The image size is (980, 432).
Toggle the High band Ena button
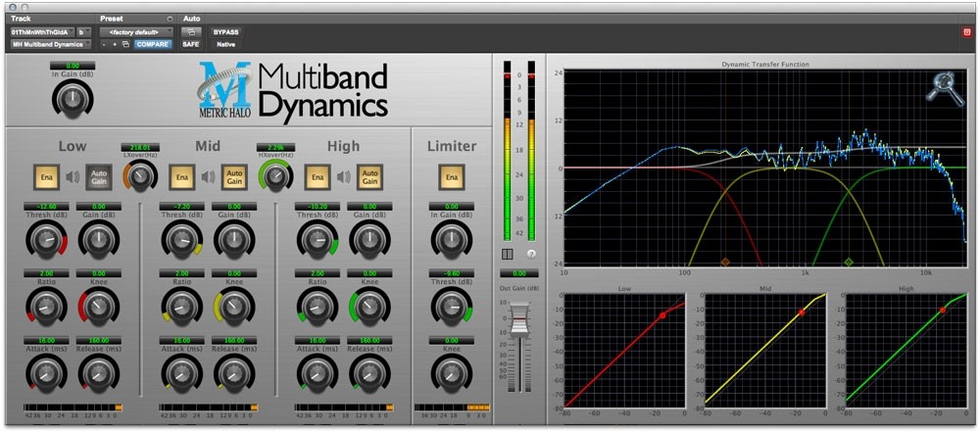click(318, 177)
